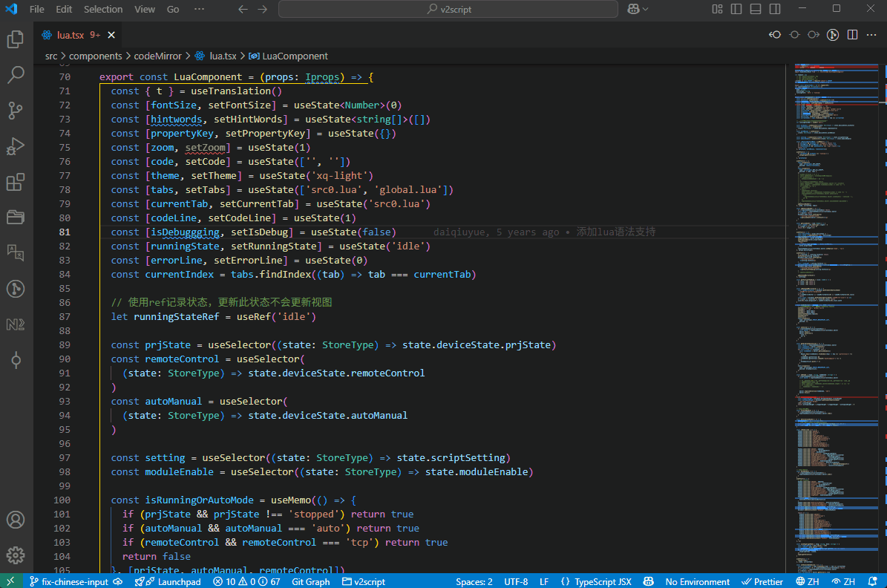The height and width of the screenshot is (588, 887).
Task: Expand the hidden menus ellipsis in menu bar
Action: (x=198, y=9)
